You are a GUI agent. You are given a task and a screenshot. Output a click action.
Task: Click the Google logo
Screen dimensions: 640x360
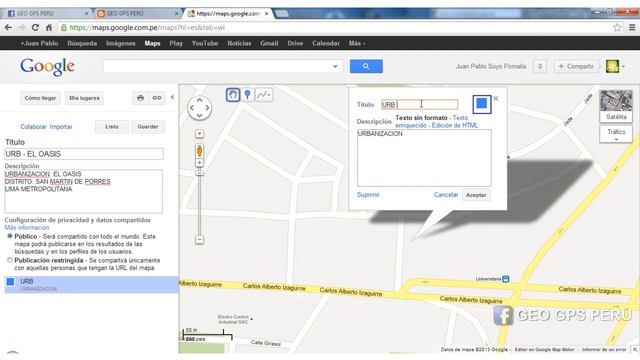click(47, 66)
